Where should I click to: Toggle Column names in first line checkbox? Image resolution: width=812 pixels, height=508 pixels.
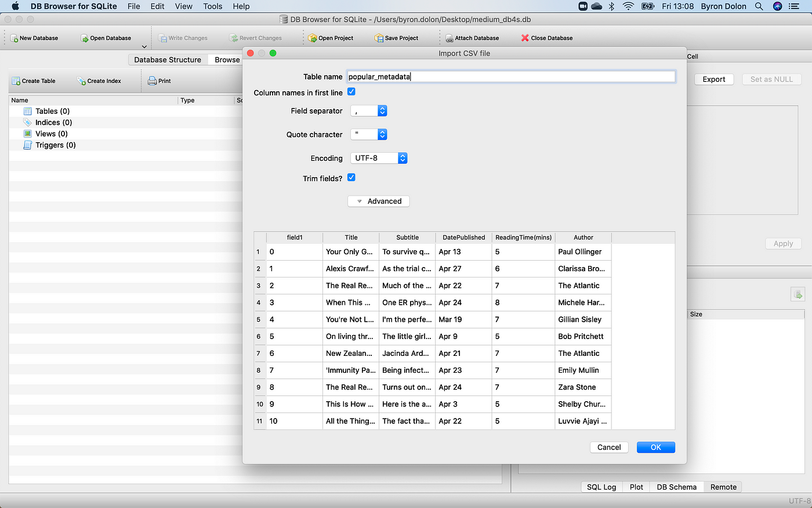(351, 92)
